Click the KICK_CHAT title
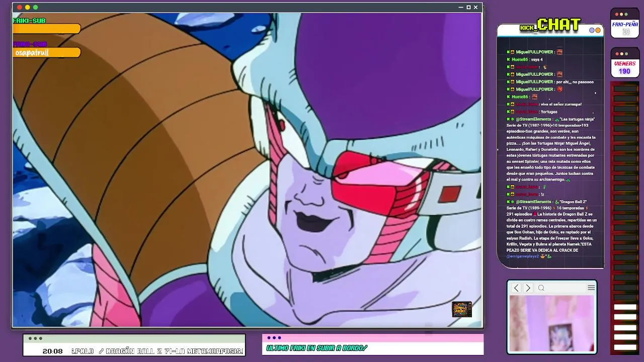Image resolution: width=644 pixels, height=362 pixels. [x=550, y=25]
